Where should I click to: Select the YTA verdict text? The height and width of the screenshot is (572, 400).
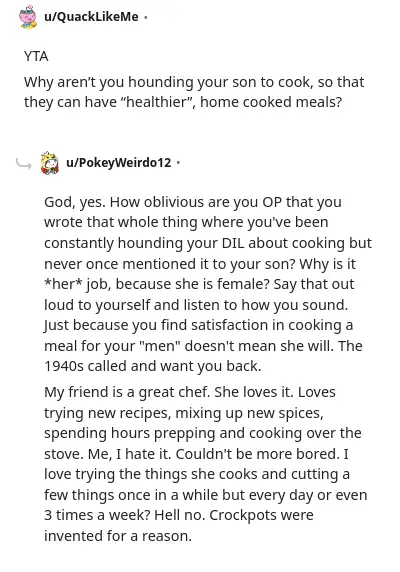pos(36,57)
